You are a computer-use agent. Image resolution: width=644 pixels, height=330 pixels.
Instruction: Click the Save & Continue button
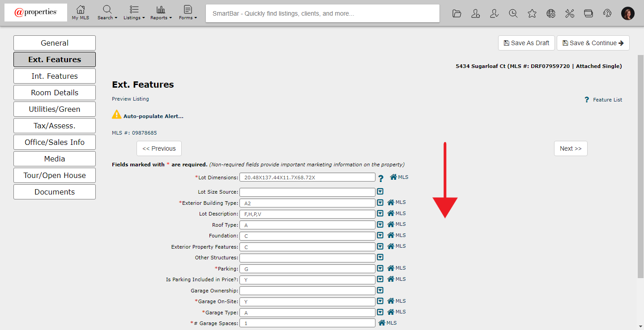(x=593, y=43)
